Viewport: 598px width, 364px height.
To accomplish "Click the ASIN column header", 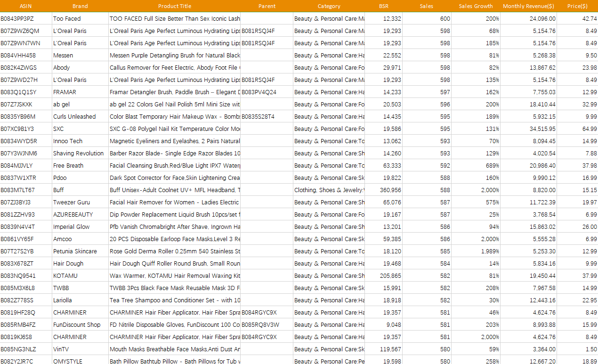I will (25, 6).
